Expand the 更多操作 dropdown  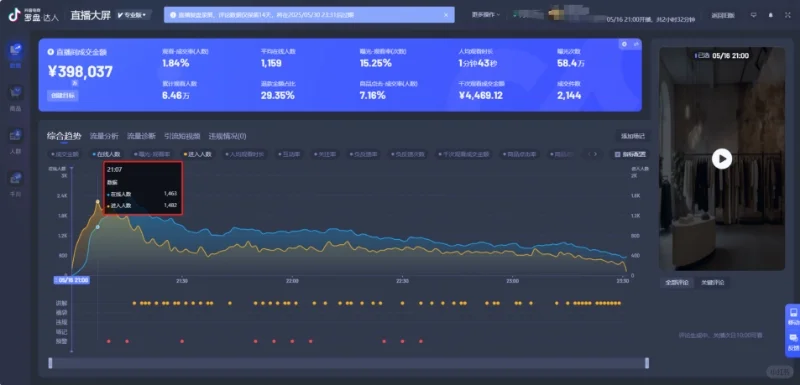(x=486, y=15)
